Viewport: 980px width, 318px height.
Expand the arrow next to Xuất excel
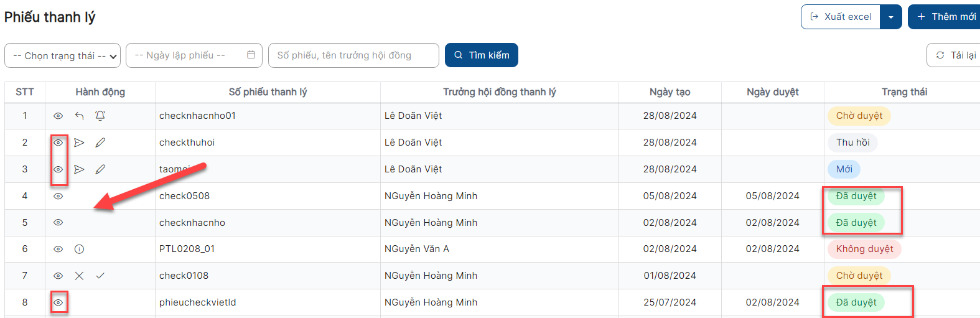tap(891, 17)
